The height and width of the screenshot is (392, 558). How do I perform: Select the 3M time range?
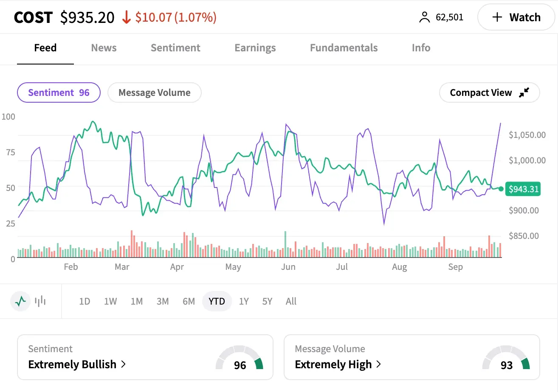click(163, 301)
